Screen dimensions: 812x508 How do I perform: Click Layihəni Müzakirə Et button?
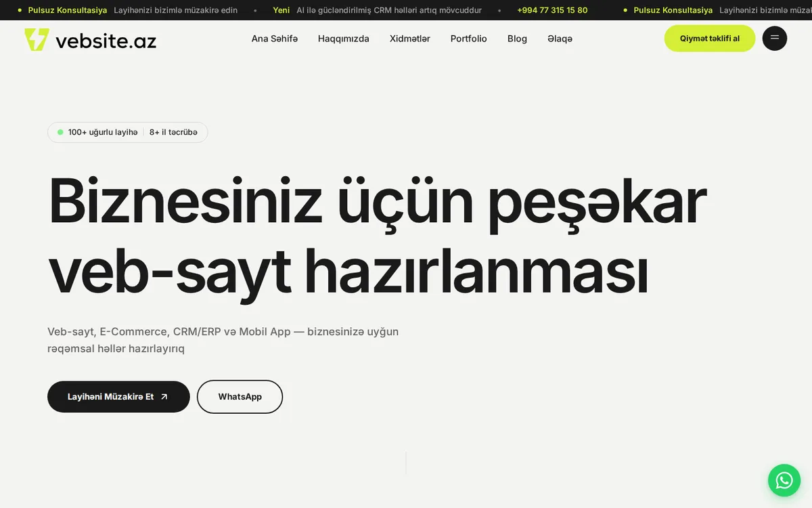click(x=118, y=397)
